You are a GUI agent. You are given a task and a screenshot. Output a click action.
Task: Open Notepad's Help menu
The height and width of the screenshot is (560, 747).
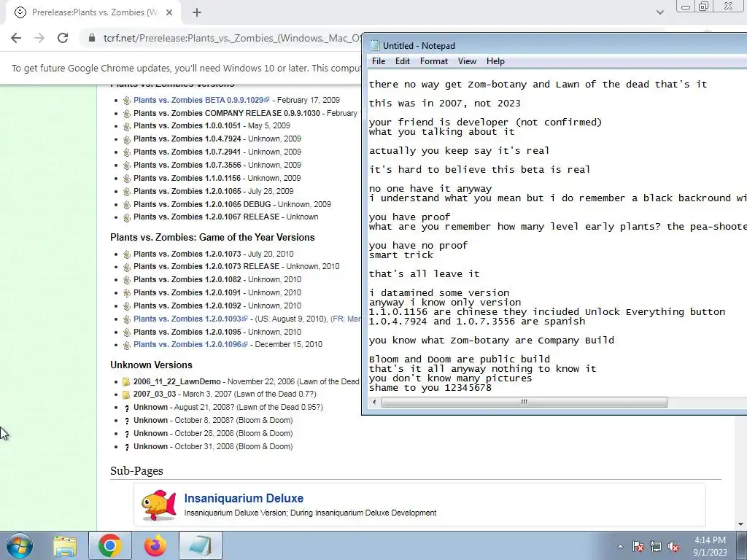coord(495,61)
